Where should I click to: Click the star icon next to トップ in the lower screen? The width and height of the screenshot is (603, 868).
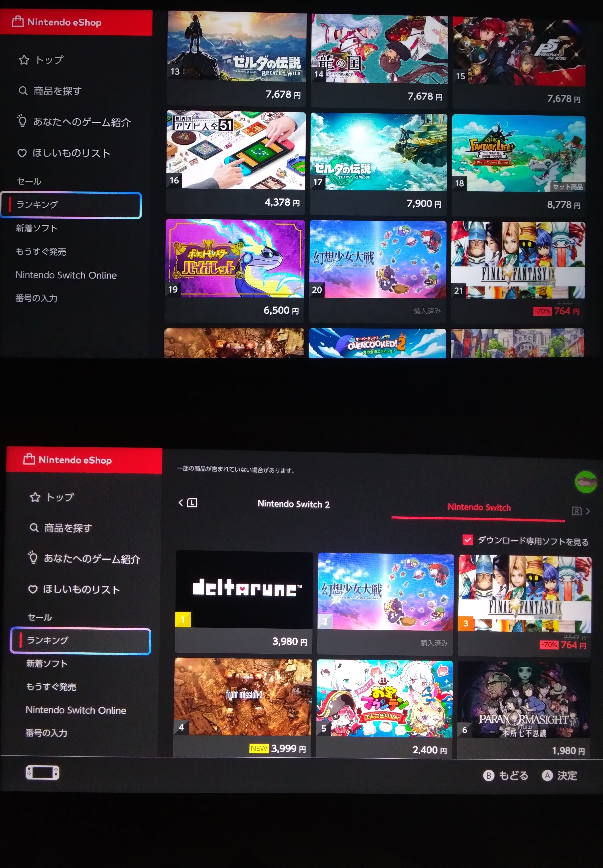pos(35,497)
